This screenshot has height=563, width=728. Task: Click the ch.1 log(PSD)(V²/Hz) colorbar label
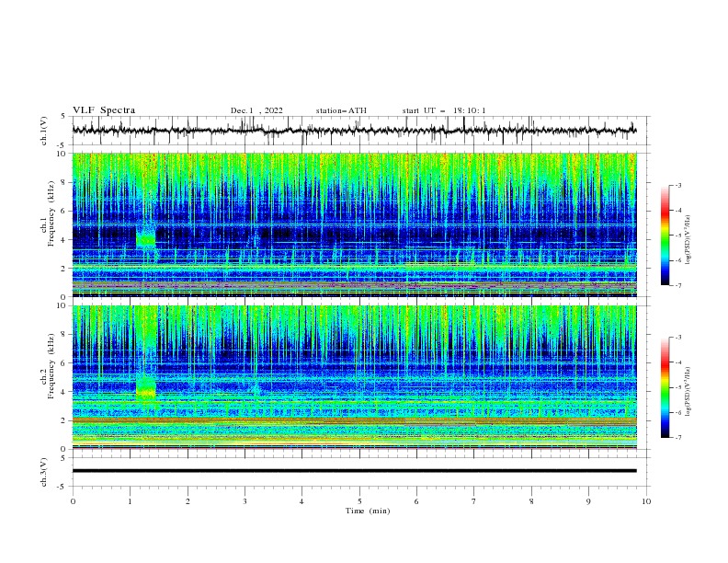688,240
